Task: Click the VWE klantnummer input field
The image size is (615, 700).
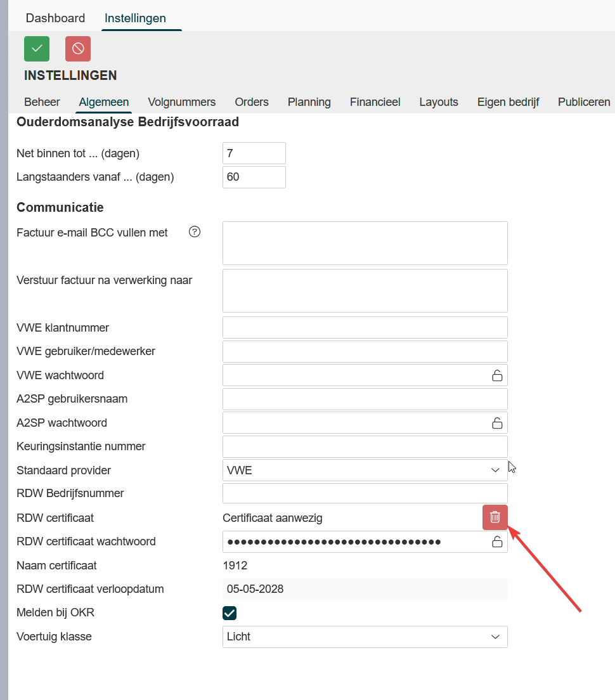Action: pos(365,328)
